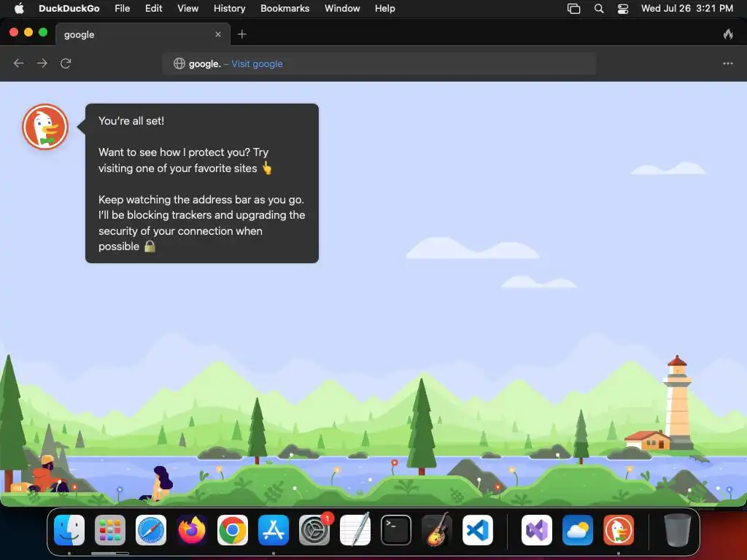This screenshot has width=747, height=560.
Task: Open the Help menu
Action: tap(385, 9)
